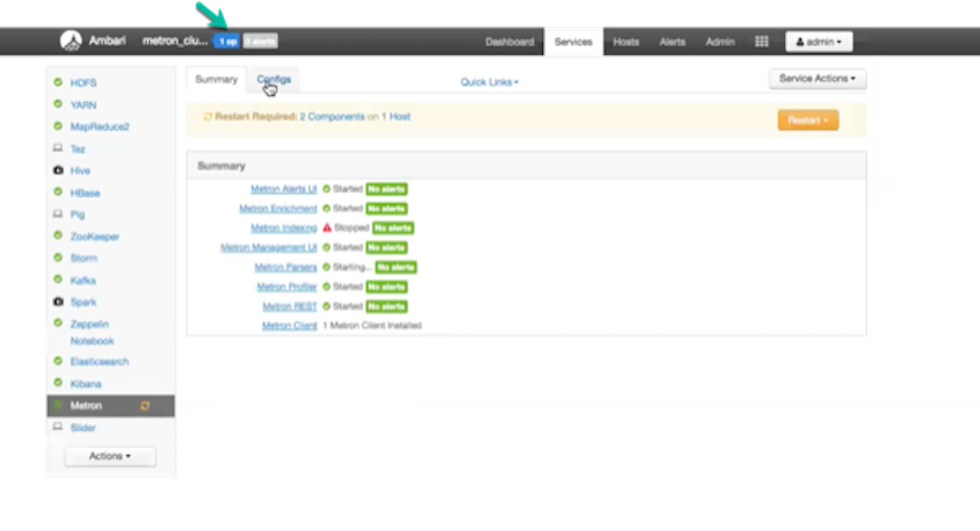Open Metron REST link
The height and width of the screenshot is (531, 980).
click(x=289, y=306)
